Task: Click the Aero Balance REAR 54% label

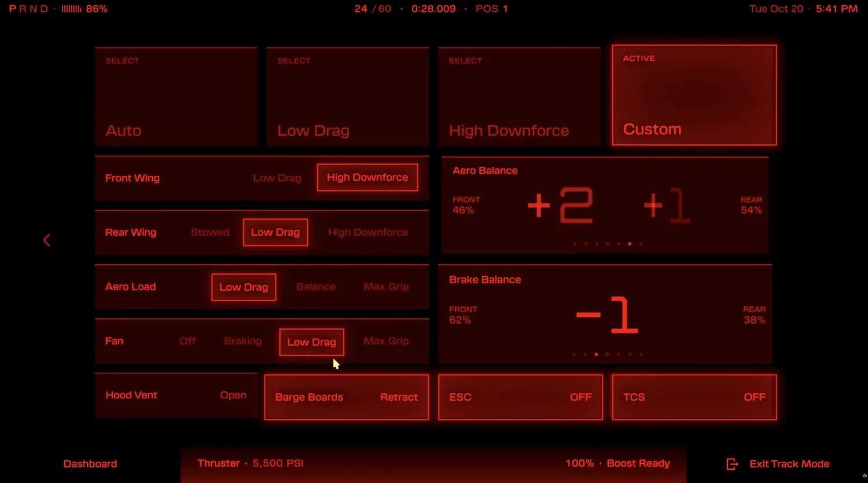Action: tap(751, 205)
